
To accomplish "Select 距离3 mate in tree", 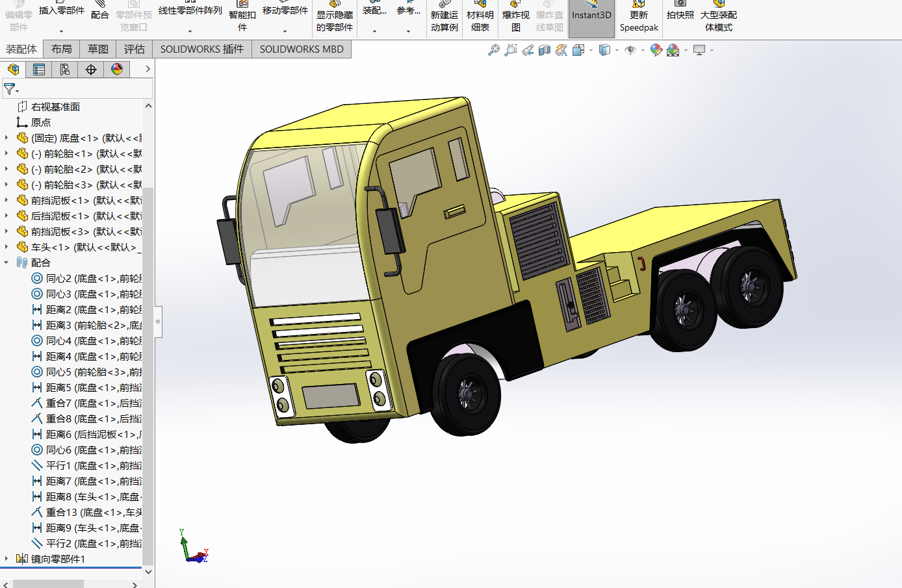I will [x=86, y=325].
